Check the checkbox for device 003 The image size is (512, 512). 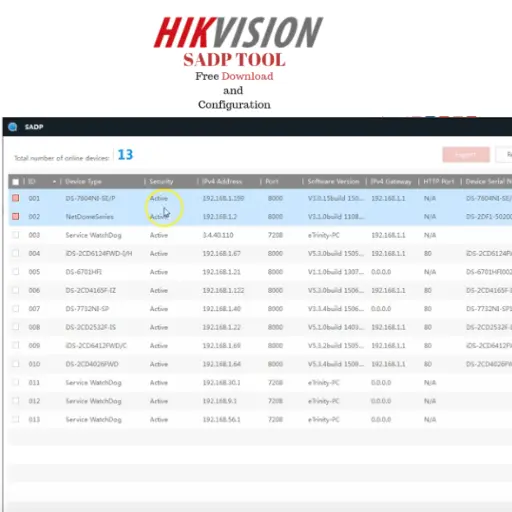coord(15,235)
